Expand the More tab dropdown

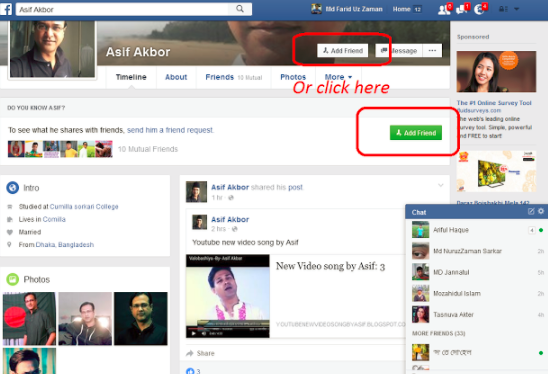pyautogui.click(x=338, y=77)
